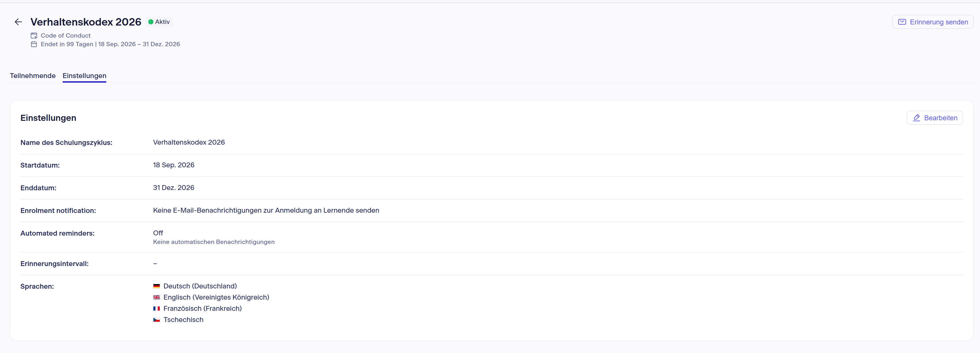Select the Einstellungen tab
This screenshot has width=980, height=353.
(84, 75)
